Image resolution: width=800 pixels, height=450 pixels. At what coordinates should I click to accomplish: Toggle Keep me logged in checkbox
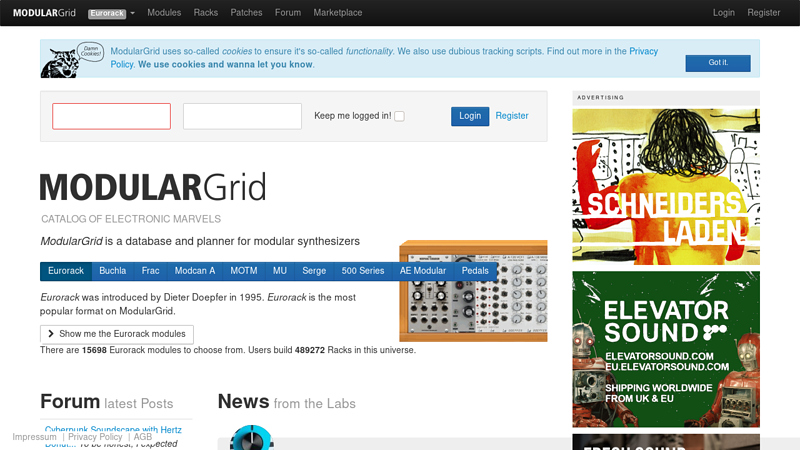pyautogui.click(x=399, y=116)
